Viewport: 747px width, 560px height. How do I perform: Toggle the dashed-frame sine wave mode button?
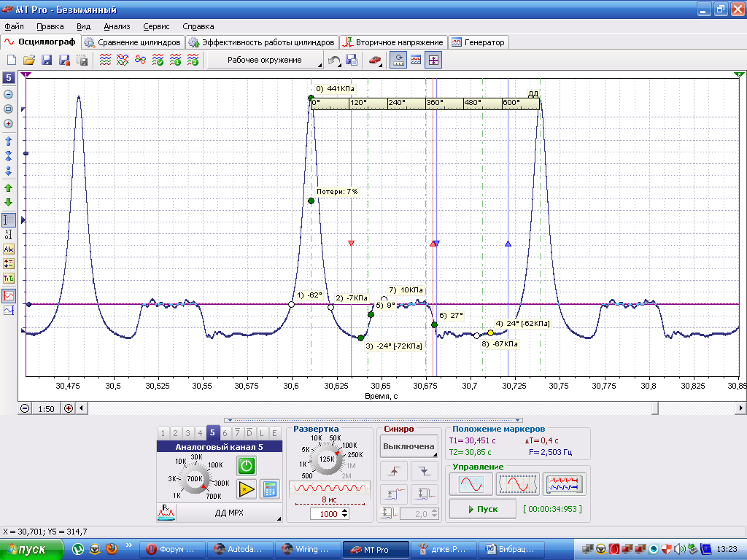pos(517,484)
